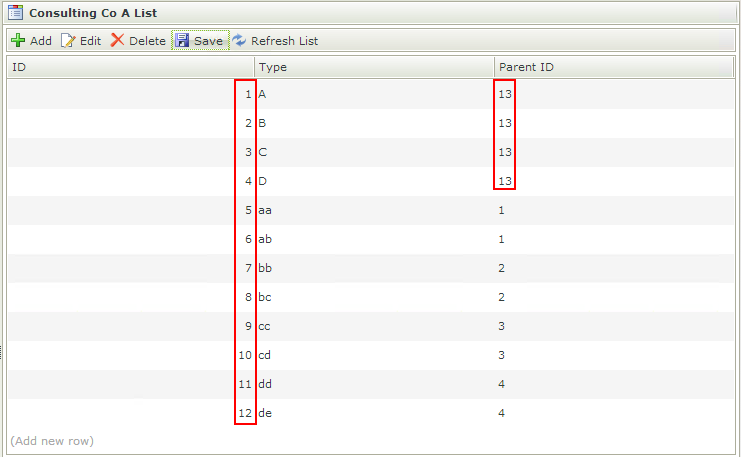Viewport: 741px width, 457px height.
Task: Click Parent ID '13' in row C
Action: pos(505,152)
